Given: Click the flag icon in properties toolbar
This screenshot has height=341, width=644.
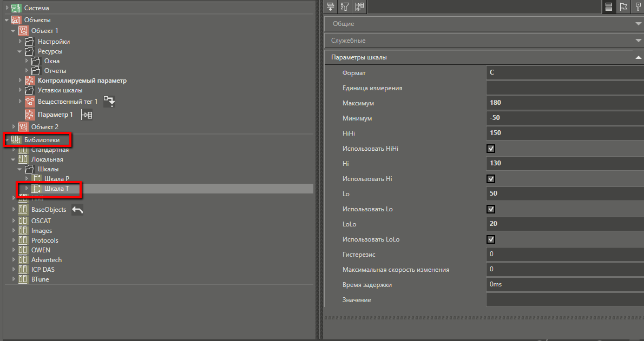Looking at the screenshot, I should coord(623,7).
